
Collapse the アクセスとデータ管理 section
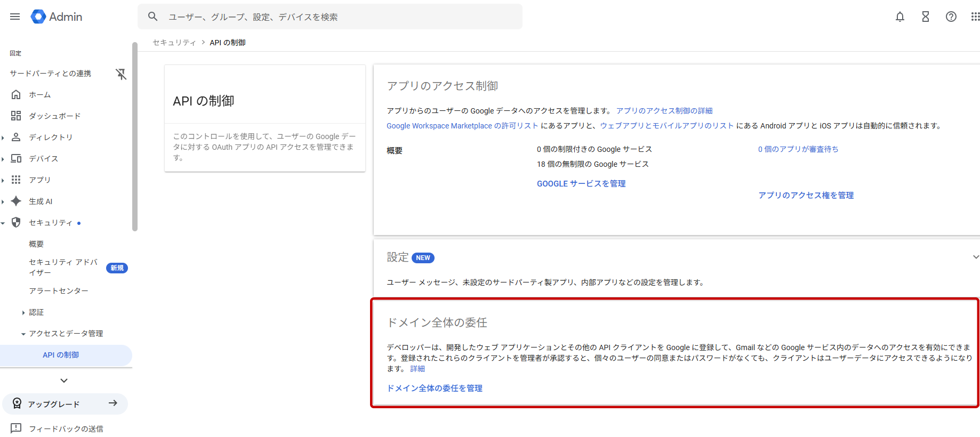[23, 334]
